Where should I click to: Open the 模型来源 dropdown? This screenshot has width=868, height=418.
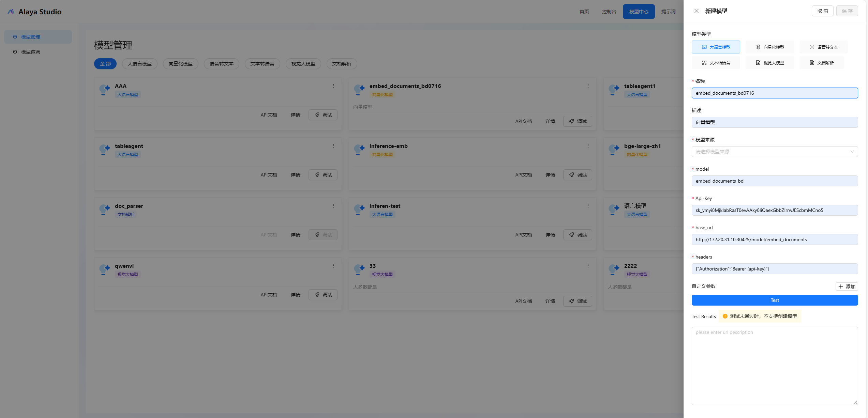(x=774, y=152)
